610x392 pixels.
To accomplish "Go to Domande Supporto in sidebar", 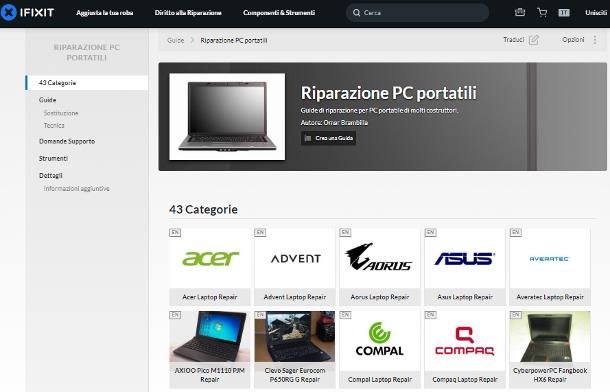I will 67,141.
